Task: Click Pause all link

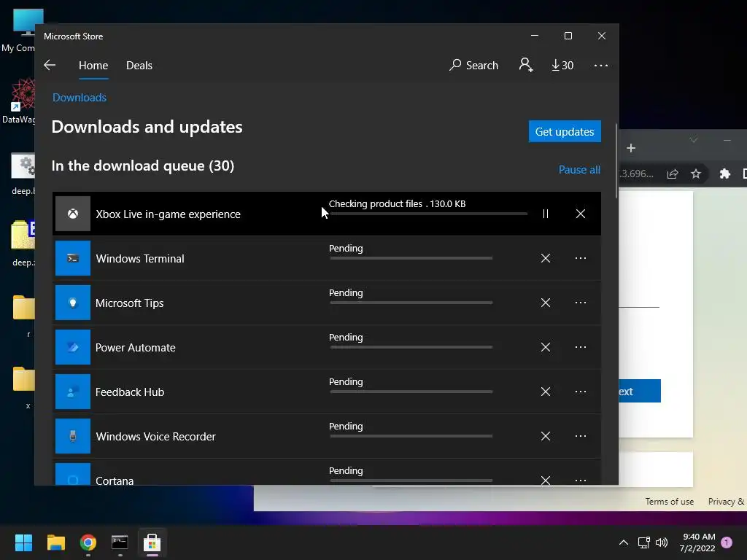Action: (x=579, y=169)
